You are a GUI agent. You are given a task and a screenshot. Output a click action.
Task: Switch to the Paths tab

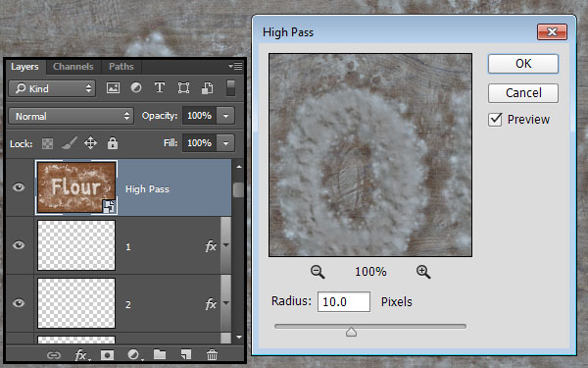(x=122, y=67)
